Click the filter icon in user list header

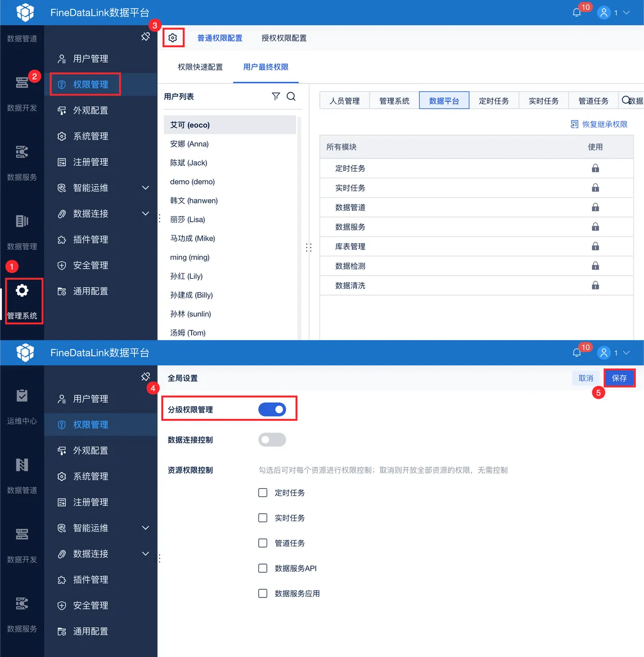pos(276,96)
